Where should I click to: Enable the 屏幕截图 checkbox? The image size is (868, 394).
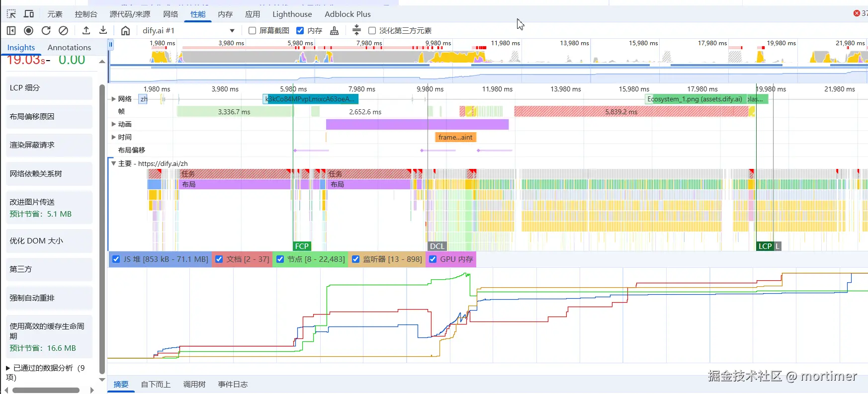click(253, 31)
